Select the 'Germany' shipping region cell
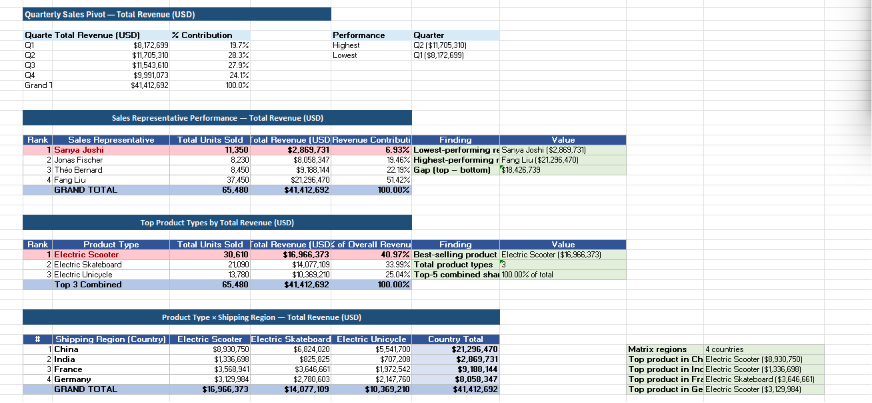Image resolution: width=872 pixels, height=403 pixels. click(111, 380)
